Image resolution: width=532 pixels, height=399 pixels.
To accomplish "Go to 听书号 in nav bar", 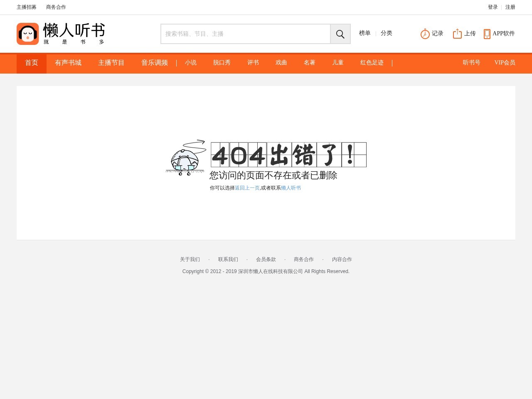I will (472, 63).
